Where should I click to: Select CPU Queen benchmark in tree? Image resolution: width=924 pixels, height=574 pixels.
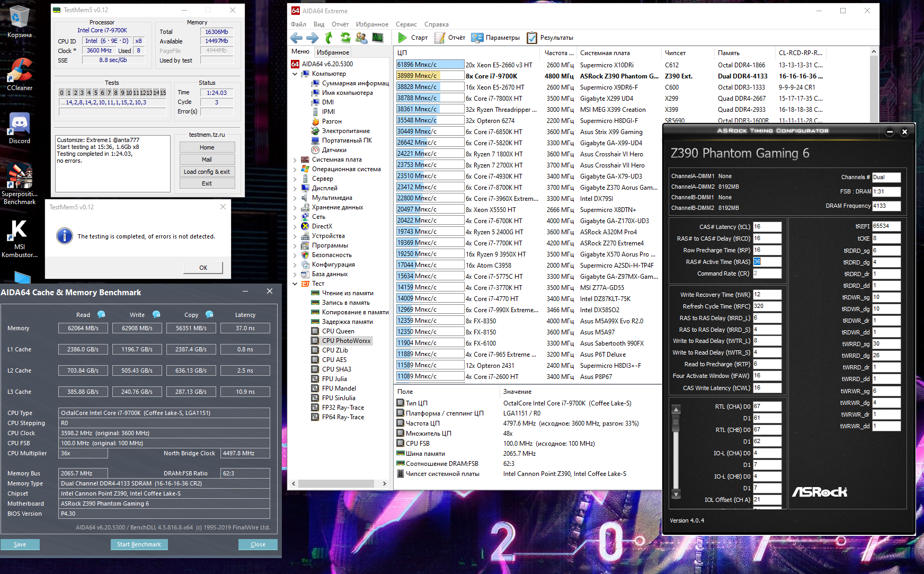[x=333, y=331]
